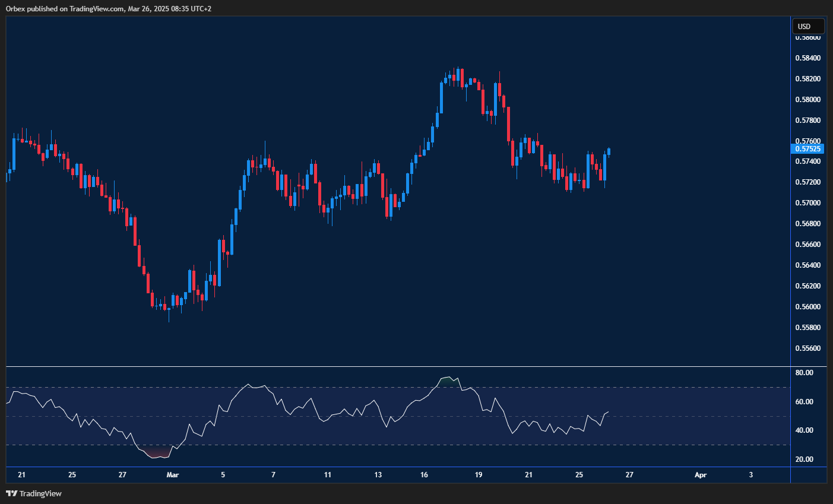Click the date label 16 on time axis
The height and width of the screenshot is (504, 833).
[x=424, y=475]
